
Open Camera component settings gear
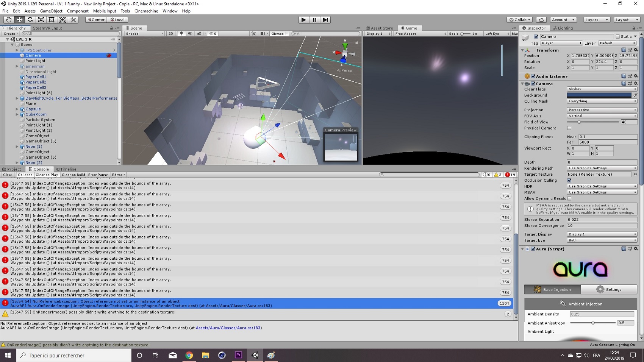click(x=636, y=84)
